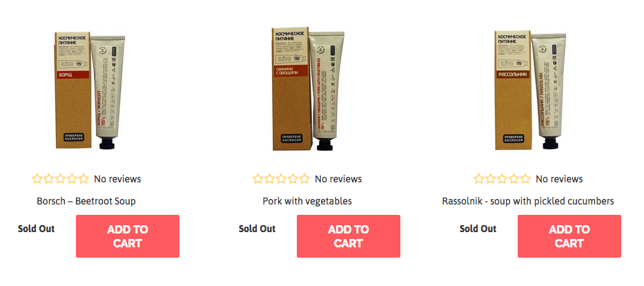
Task: Click Rassolnik product's third rating star
Action: pyautogui.click(x=502, y=179)
